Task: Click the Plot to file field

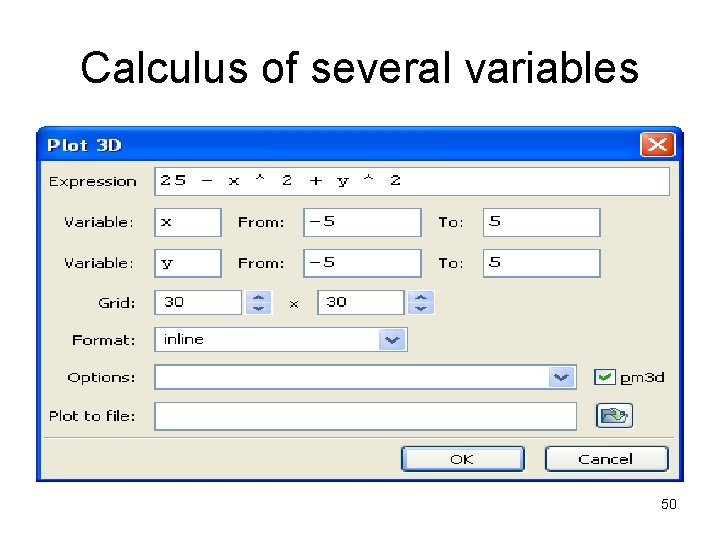Action: pyautogui.click(x=366, y=416)
